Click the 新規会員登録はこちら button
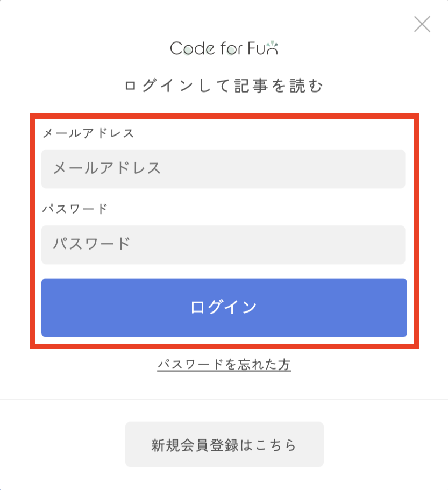The height and width of the screenshot is (490, 448). [x=224, y=444]
